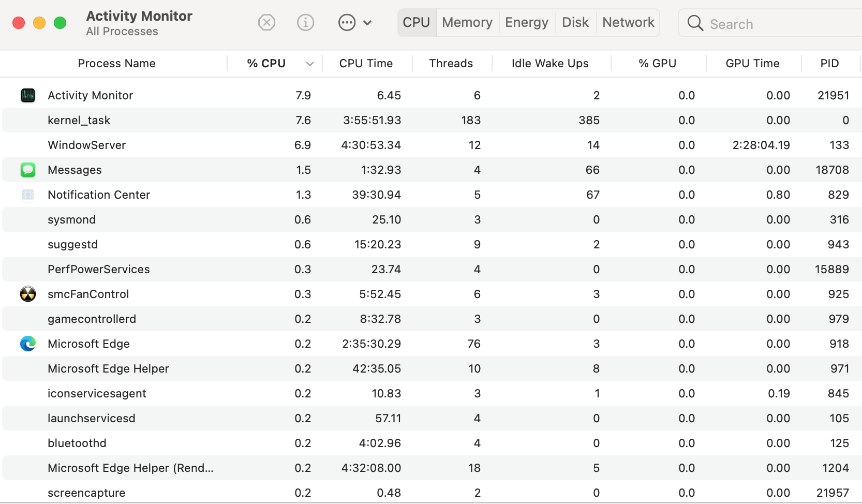Click the Activity Monitor app icon in list
The width and height of the screenshot is (862, 504).
[28, 95]
